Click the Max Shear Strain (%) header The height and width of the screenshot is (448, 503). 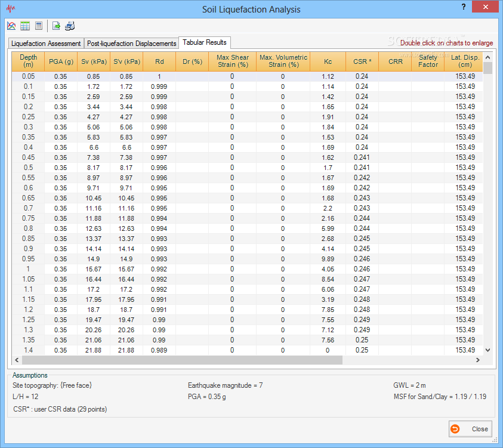tap(232, 61)
